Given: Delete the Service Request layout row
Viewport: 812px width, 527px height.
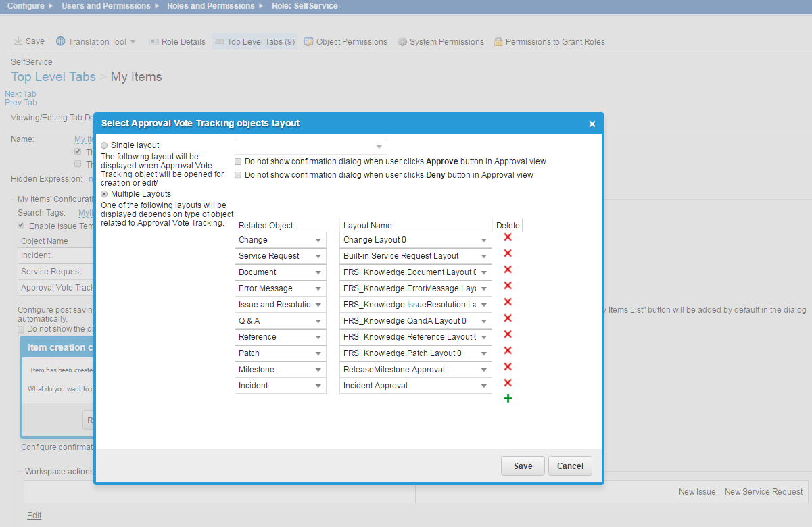Looking at the screenshot, I should click(508, 253).
